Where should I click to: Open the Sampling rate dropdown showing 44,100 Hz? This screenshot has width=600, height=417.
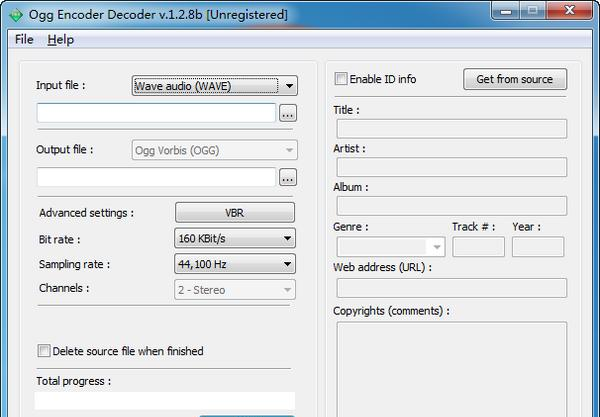235,264
